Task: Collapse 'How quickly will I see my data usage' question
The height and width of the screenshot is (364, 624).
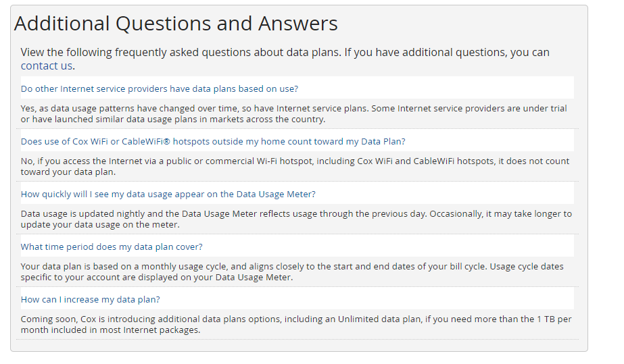Action: (168, 194)
